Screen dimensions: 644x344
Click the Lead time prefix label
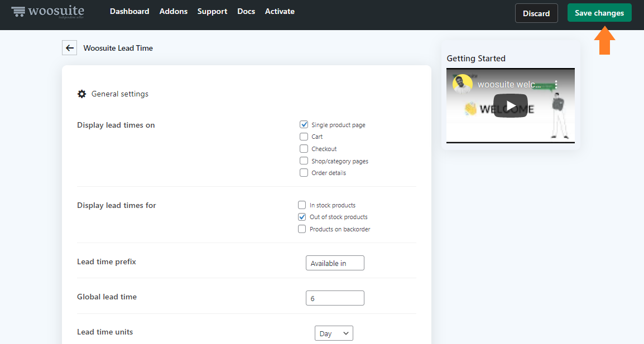(107, 262)
